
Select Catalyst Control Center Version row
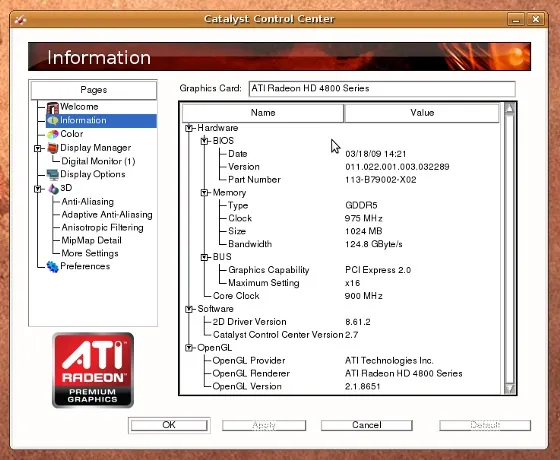[x=341, y=335]
